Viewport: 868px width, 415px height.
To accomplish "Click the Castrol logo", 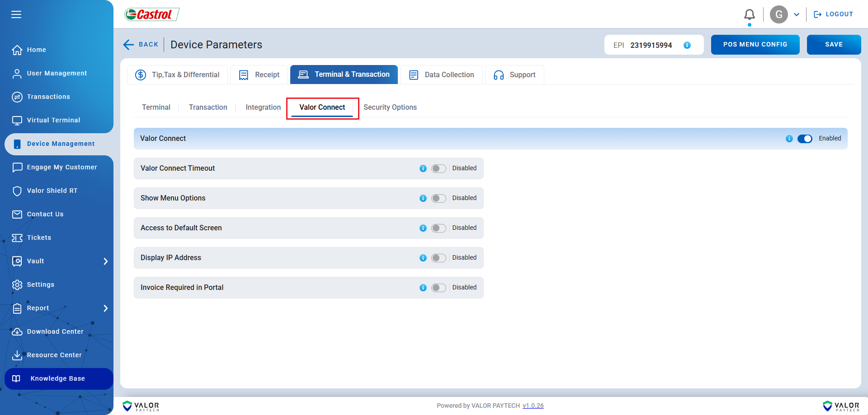I will click(152, 14).
